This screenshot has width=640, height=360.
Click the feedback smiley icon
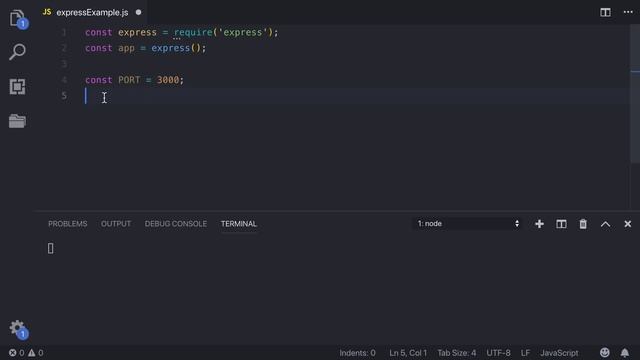[604, 352]
